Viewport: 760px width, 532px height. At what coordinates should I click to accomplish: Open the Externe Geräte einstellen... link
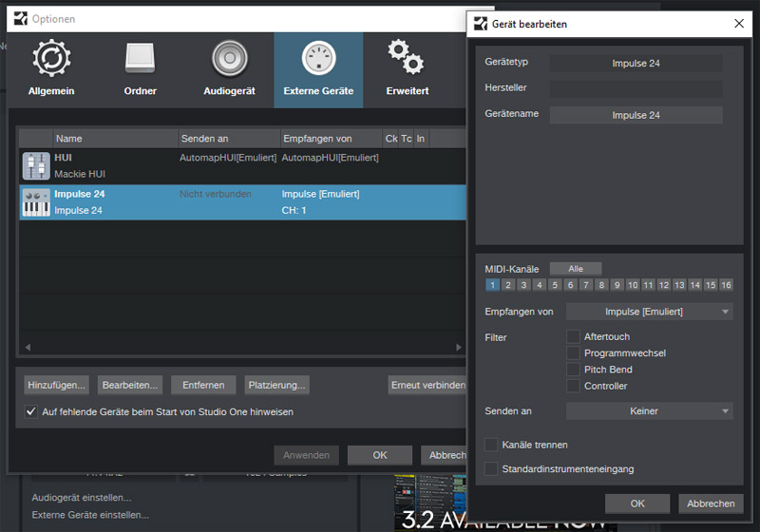coord(90,515)
